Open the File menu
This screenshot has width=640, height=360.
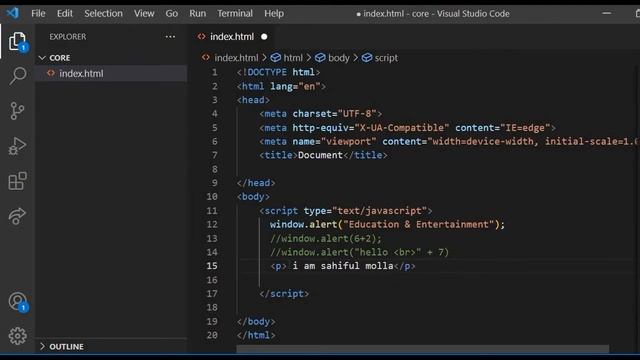pos(38,13)
